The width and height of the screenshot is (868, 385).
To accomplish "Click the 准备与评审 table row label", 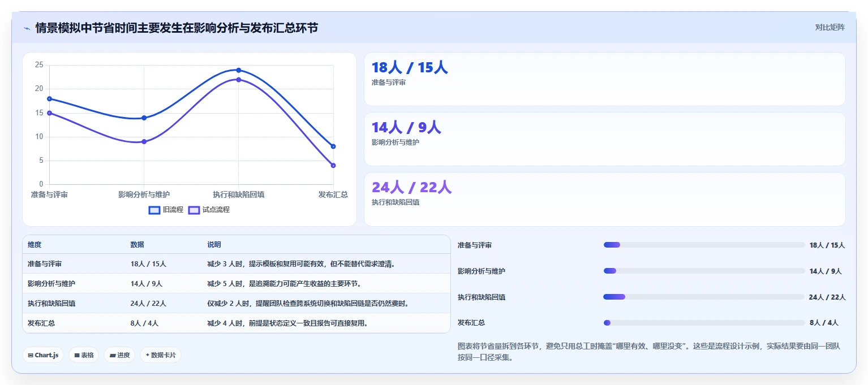I will pos(45,264).
